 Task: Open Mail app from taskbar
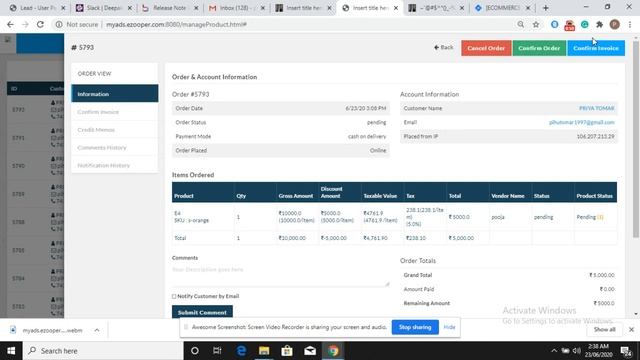[310, 351]
